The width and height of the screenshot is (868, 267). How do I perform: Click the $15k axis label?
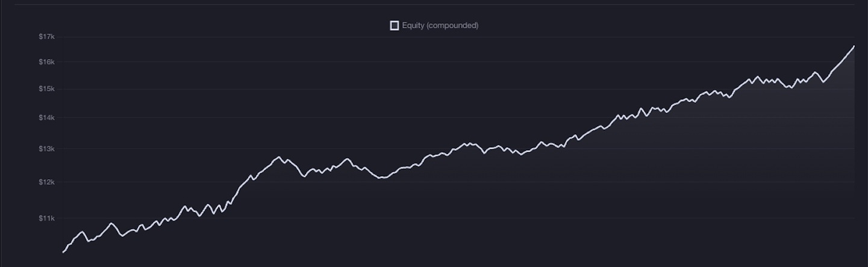(47, 89)
